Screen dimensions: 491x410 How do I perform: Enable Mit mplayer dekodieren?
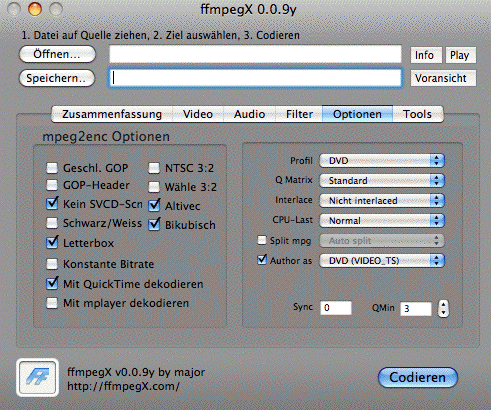tap(52, 303)
